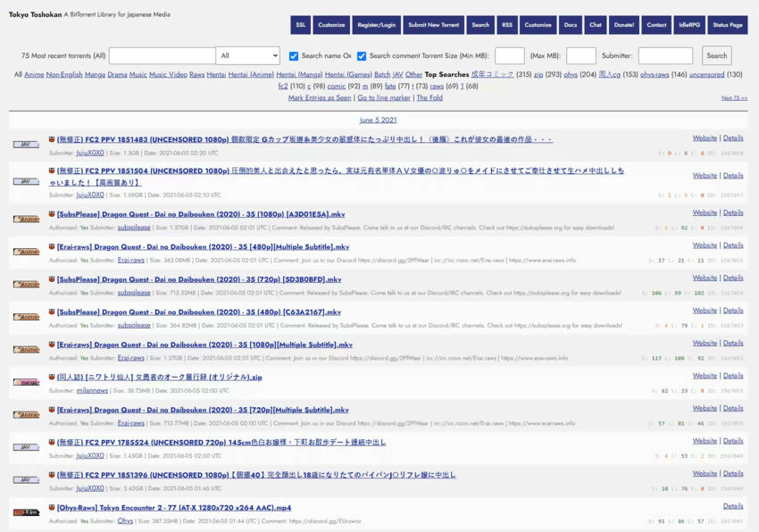
Task: Click the Manga category icon in torrent list
Action: pyautogui.click(x=26, y=382)
